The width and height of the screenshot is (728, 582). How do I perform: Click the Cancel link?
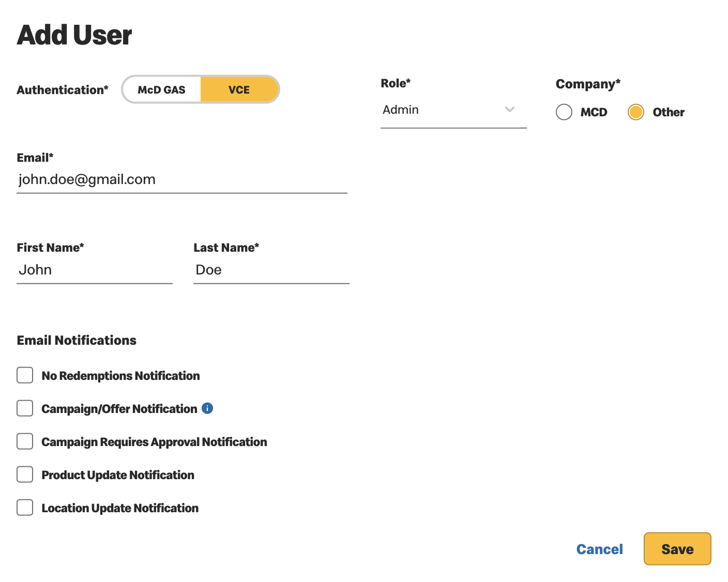coord(600,549)
